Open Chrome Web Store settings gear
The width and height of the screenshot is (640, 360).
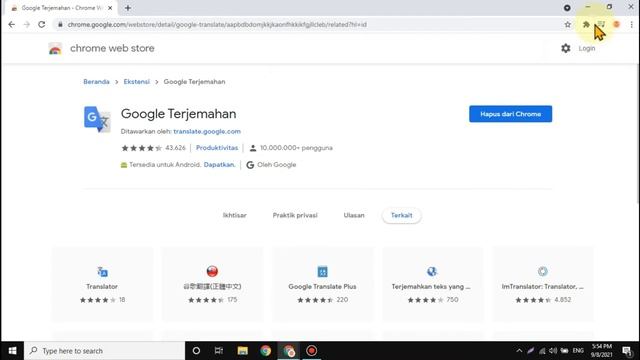tap(566, 48)
